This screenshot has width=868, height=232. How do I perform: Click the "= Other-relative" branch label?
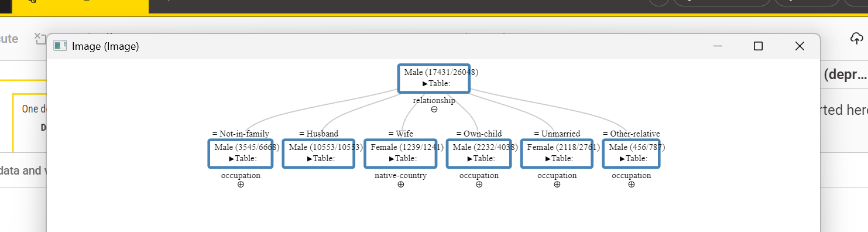click(x=631, y=134)
